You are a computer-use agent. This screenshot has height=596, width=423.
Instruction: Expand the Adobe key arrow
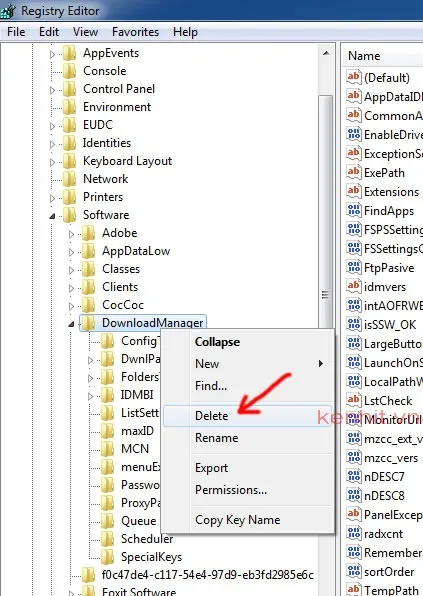pos(71,234)
